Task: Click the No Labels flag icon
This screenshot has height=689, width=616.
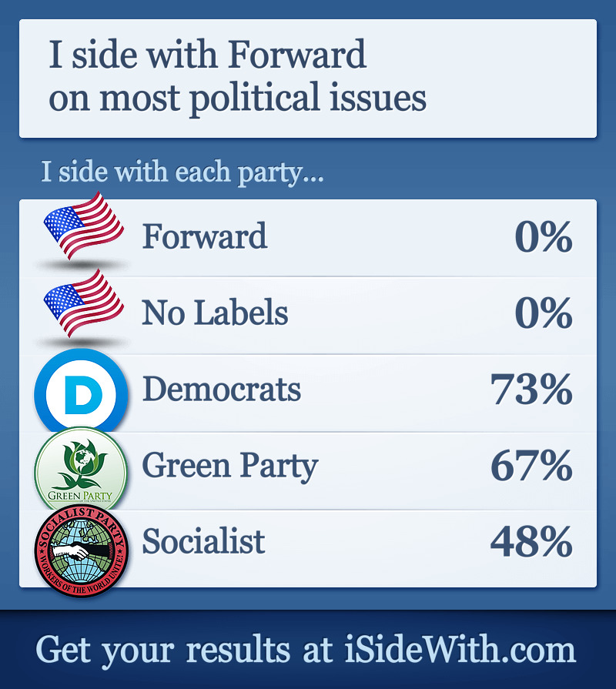Action: click(x=83, y=303)
